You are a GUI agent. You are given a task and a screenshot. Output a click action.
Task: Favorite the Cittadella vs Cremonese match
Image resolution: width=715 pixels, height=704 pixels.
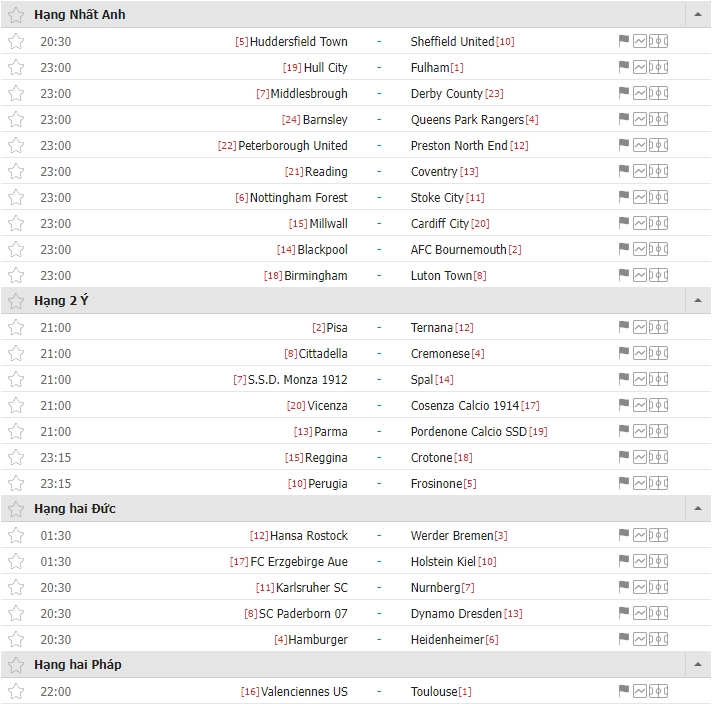click(x=15, y=353)
